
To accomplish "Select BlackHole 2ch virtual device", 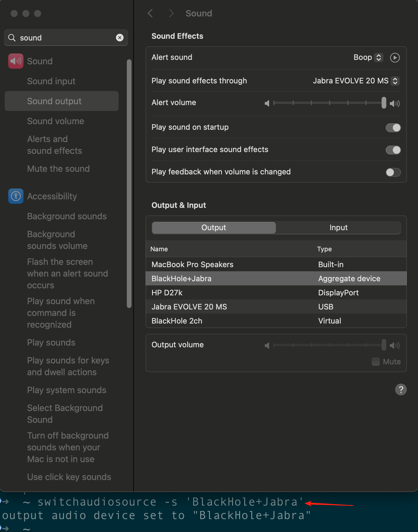I will (x=276, y=321).
